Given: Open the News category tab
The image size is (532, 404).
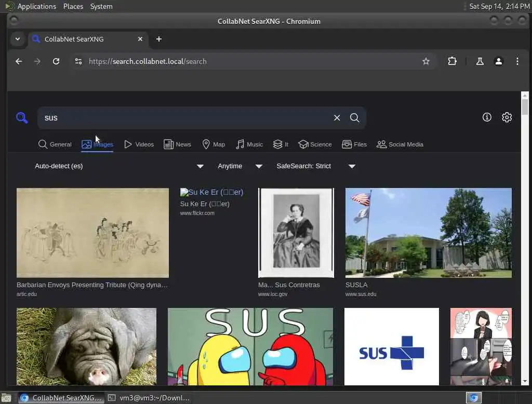Looking at the screenshot, I should (x=178, y=144).
